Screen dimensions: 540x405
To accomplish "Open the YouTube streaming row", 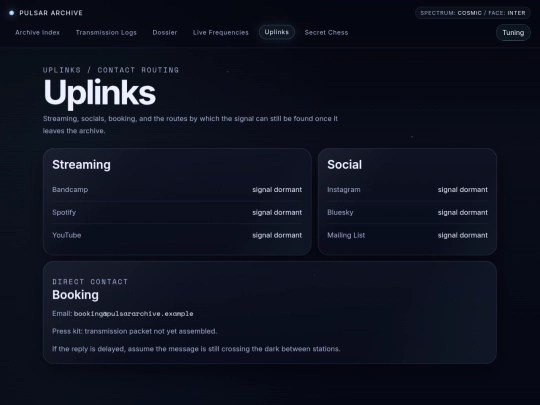I will (x=177, y=235).
